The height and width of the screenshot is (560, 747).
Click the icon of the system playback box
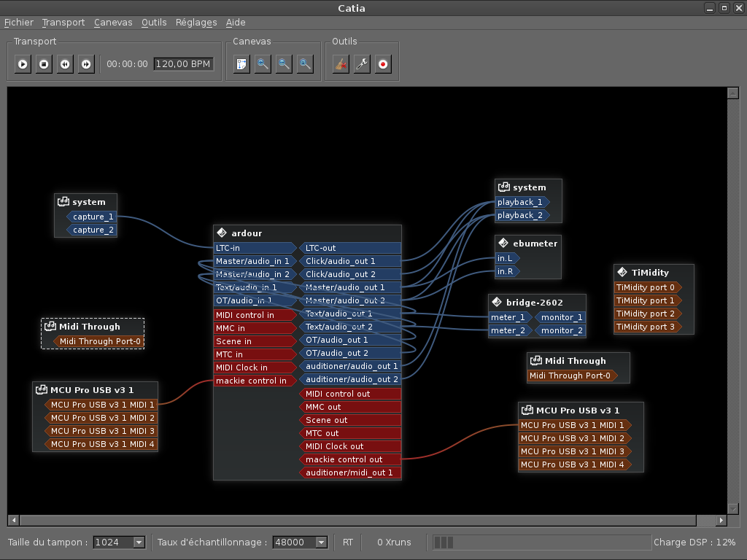(503, 187)
